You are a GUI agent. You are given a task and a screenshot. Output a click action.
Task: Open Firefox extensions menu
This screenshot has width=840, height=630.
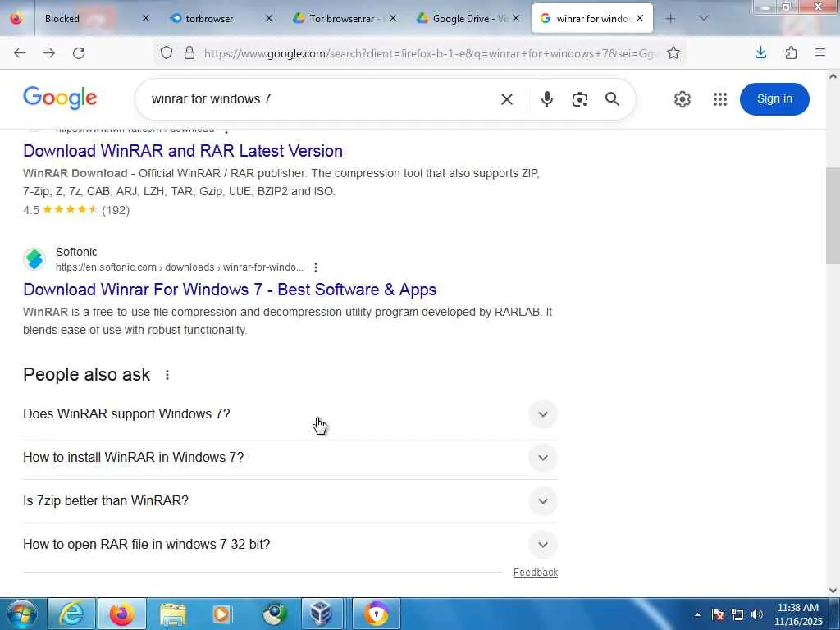click(x=791, y=52)
